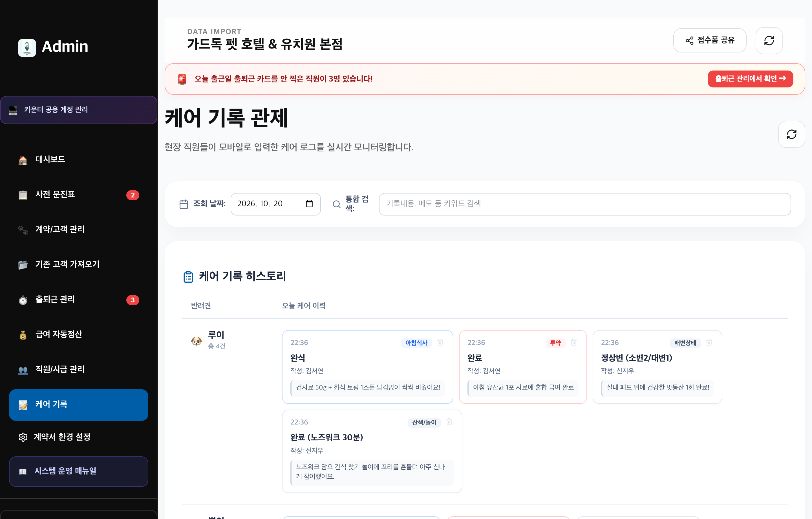Click the 출퇴근 관리 stopwatch icon

23,300
